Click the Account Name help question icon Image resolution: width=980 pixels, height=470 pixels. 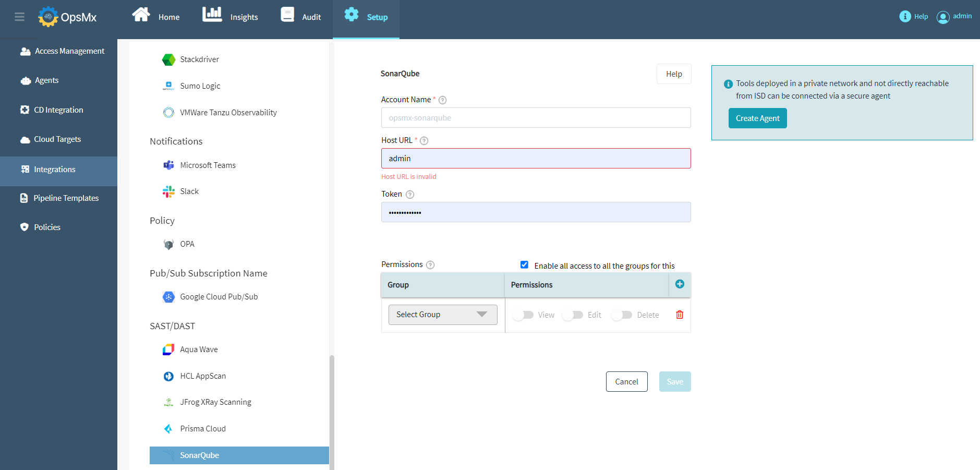pos(442,100)
